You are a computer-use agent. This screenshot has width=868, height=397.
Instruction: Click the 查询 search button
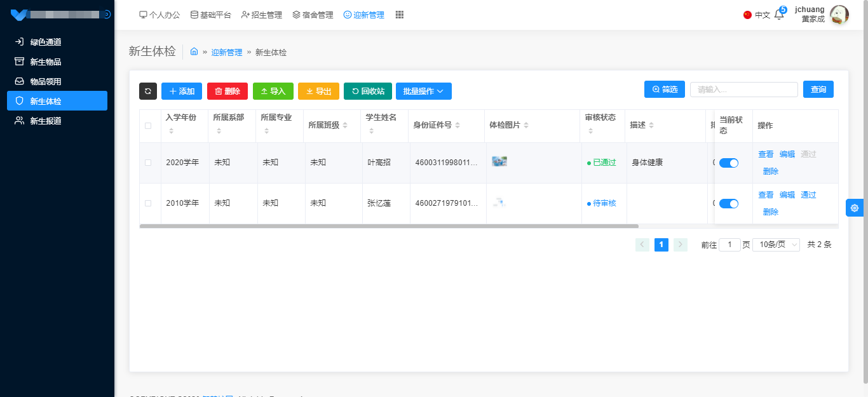pyautogui.click(x=818, y=89)
